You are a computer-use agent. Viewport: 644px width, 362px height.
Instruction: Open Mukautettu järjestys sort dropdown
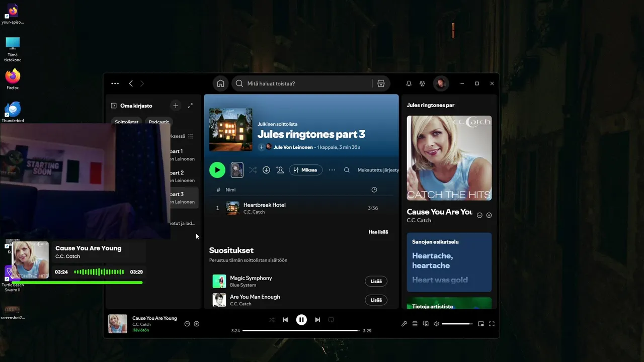[378, 170]
